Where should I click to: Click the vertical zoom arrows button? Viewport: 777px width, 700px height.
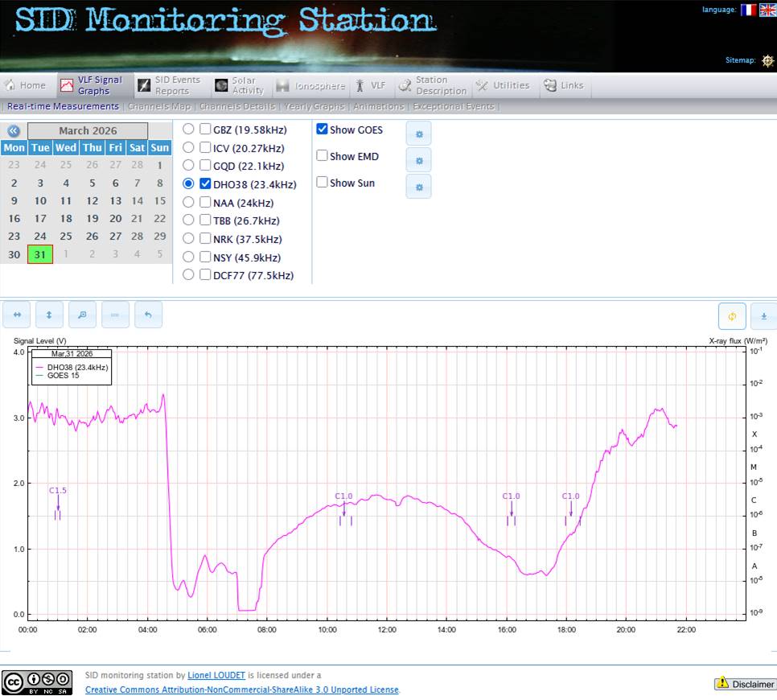tap(50, 315)
